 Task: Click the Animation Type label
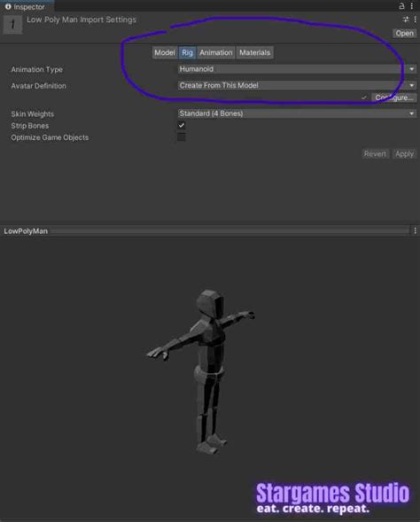point(36,70)
